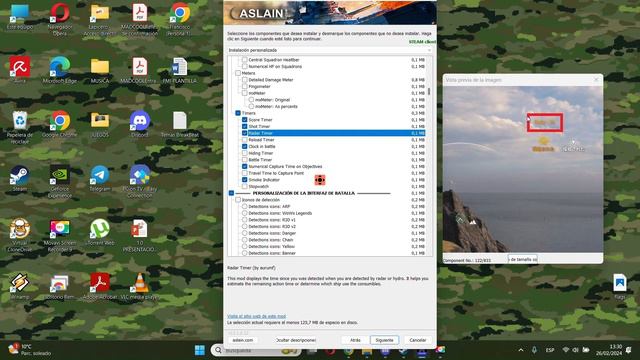The image size is (640, 360).
Task: Toggle the Personalización de la interfaz section
Action: [231, 193]
